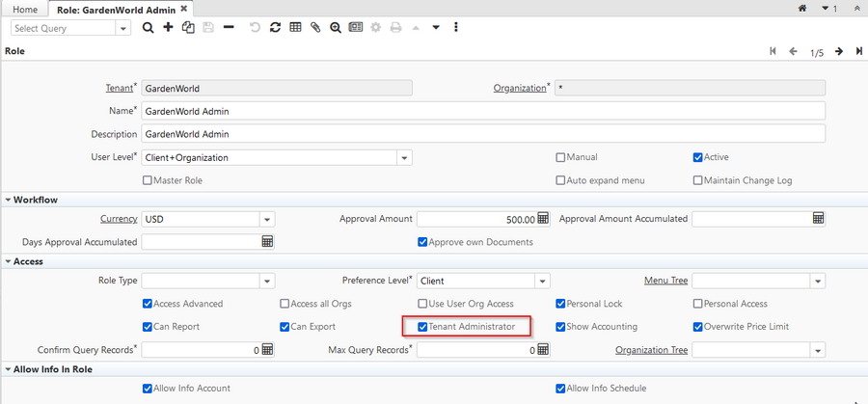Refresh the record with the ReQuery icon

(x=275, y=28)
